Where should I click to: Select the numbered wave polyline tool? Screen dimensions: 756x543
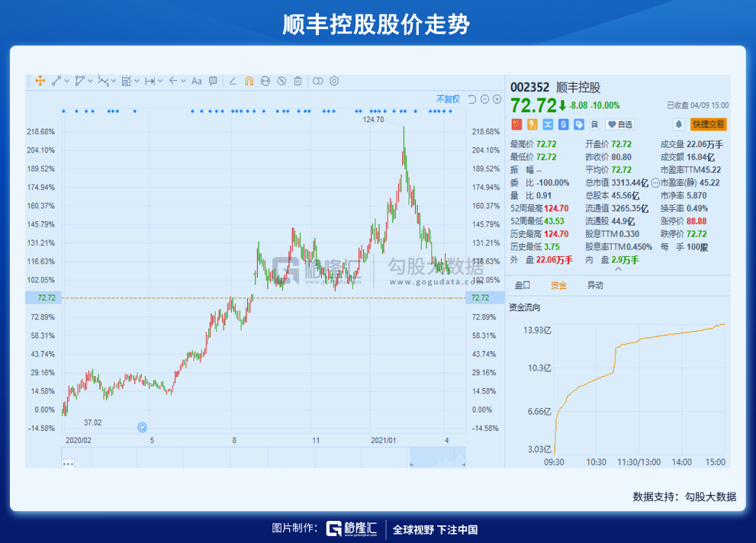(x=103, y=81)
